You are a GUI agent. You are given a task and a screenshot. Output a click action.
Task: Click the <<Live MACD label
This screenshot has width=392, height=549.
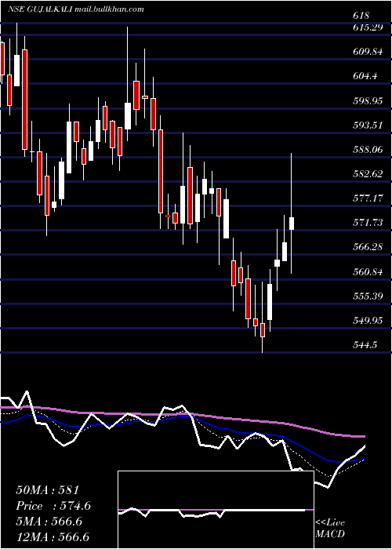pos(330,528)
